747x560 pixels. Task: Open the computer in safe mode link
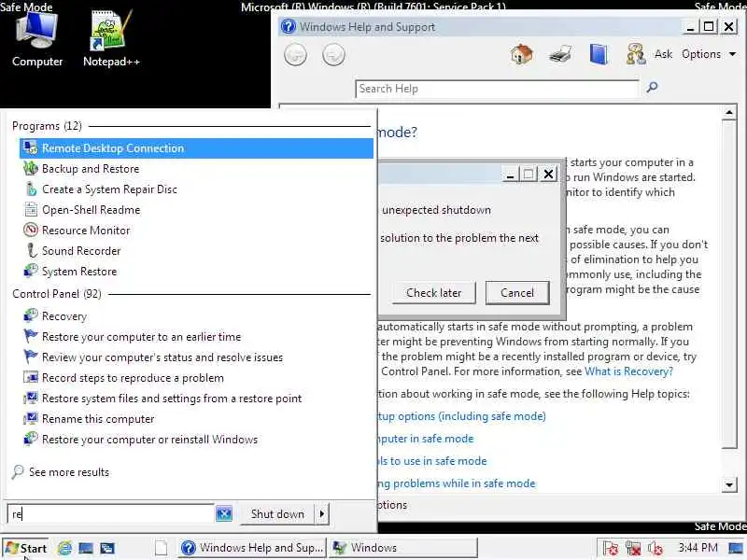click(x=426, y=439)
